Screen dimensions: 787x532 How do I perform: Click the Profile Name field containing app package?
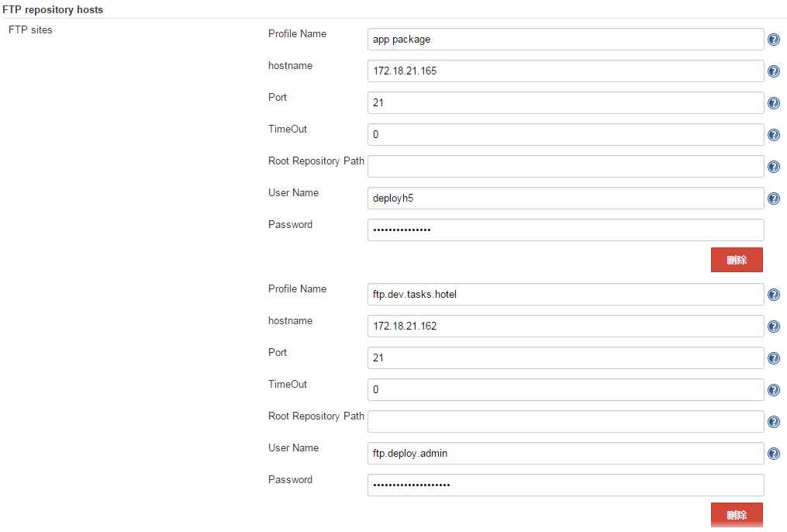pos(565,40)
